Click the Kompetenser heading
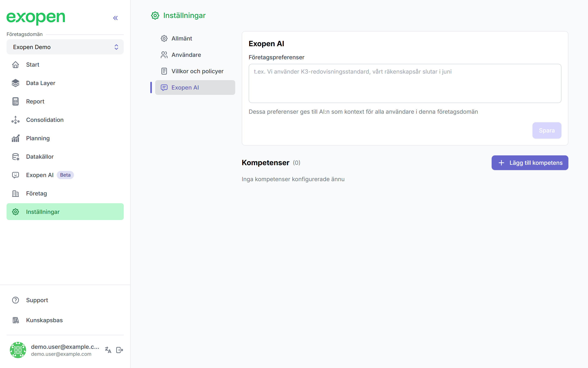This screenshot has height=368, width=588. [265, 163]
